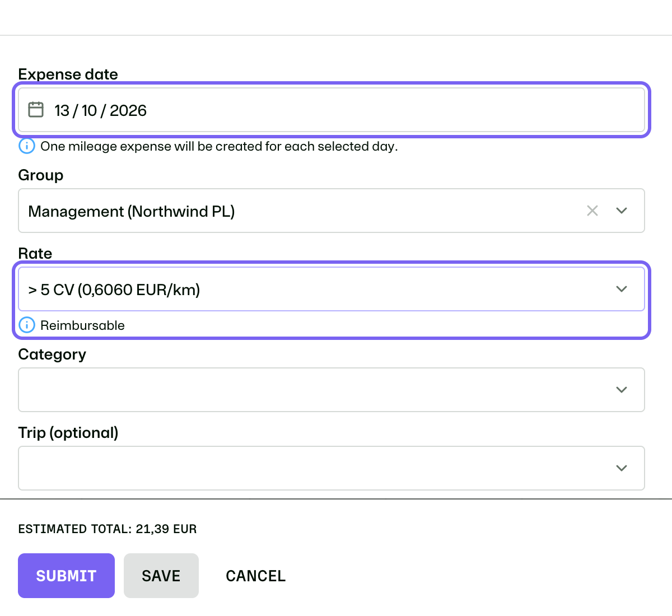Click the Trip (optional) label

click(x=68, y=433)
